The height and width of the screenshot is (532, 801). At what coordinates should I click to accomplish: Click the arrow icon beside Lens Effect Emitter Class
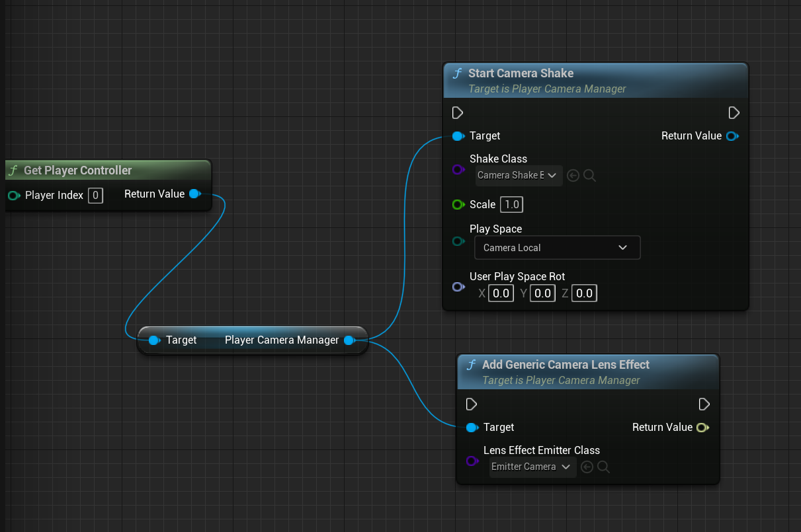[587, 467]
